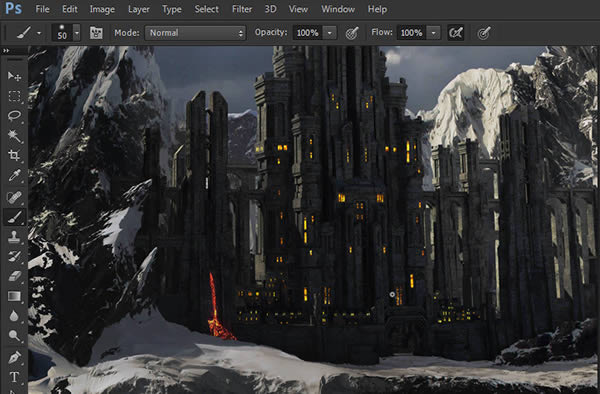Open the Help menu
Viewport: 600px width, 394px height.
377,9
